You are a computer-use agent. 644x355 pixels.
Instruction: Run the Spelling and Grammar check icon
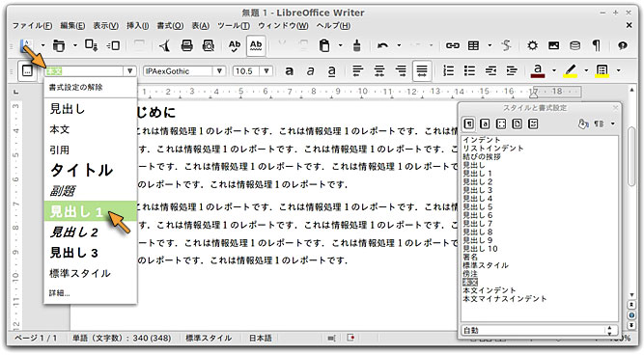click(x=235, y=45)
